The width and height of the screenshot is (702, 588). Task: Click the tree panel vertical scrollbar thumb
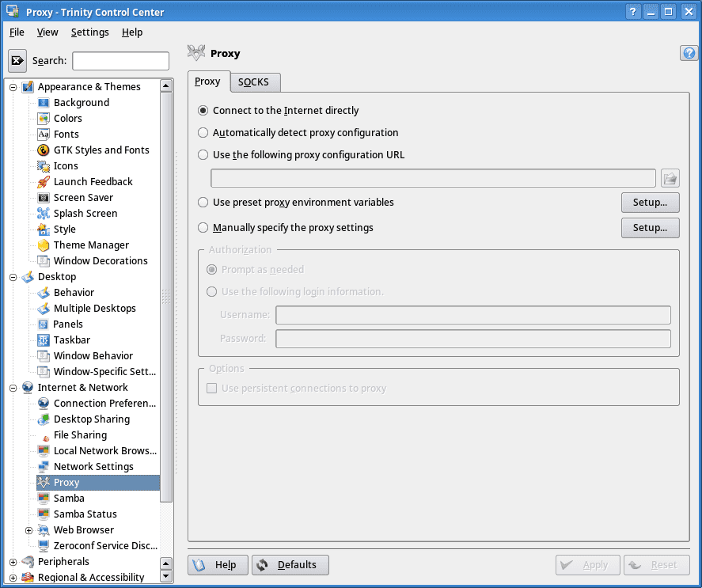[x=166, y=297]
